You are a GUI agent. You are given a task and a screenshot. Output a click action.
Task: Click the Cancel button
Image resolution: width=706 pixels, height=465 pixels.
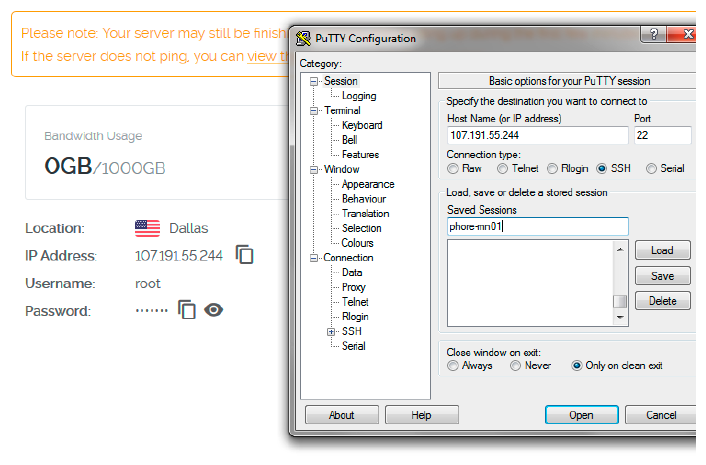661,415
